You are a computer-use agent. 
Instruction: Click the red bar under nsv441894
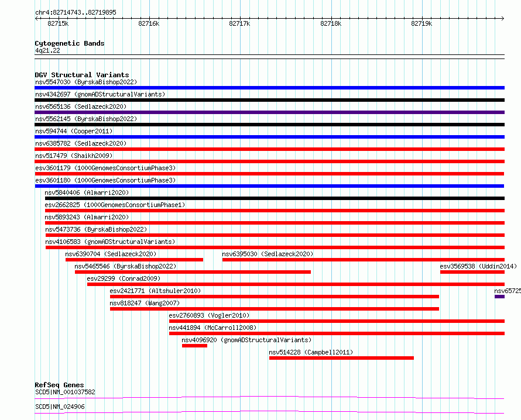[337, 333]
